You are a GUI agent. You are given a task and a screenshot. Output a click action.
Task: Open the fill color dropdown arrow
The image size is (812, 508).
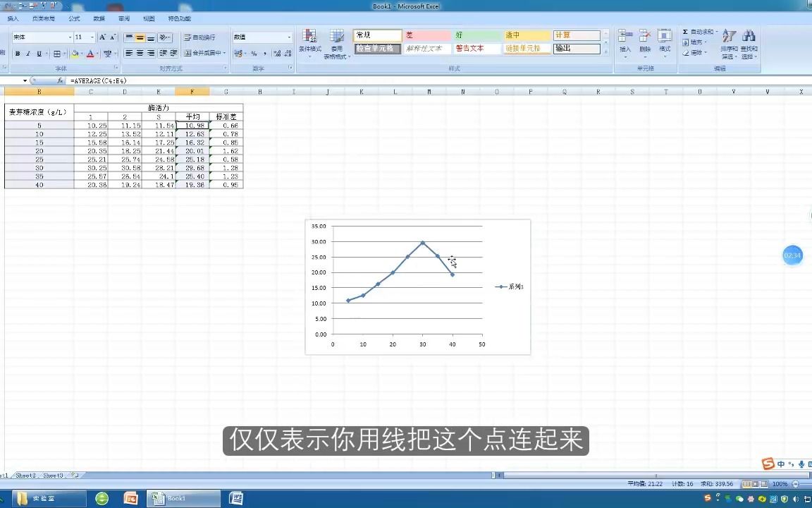[x=80, y=53]
